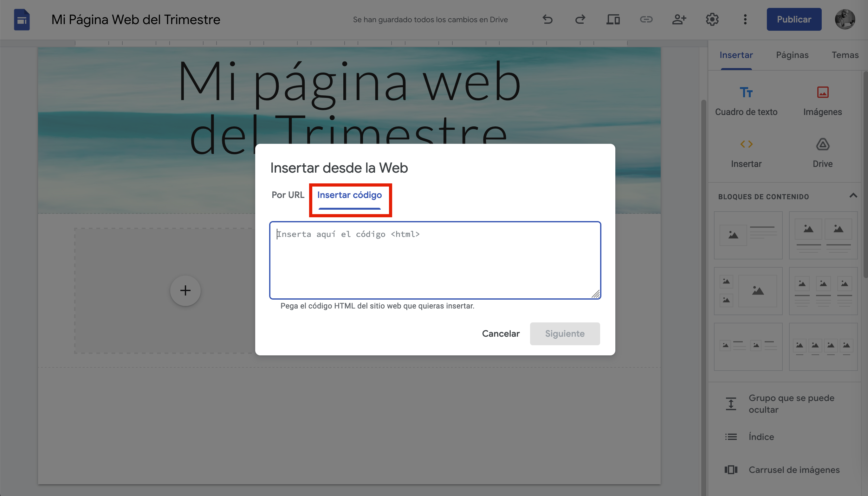Insert content from Drive
Image resolution: width=868 pixels, height=496 pixels.
(x=823, y=152)
